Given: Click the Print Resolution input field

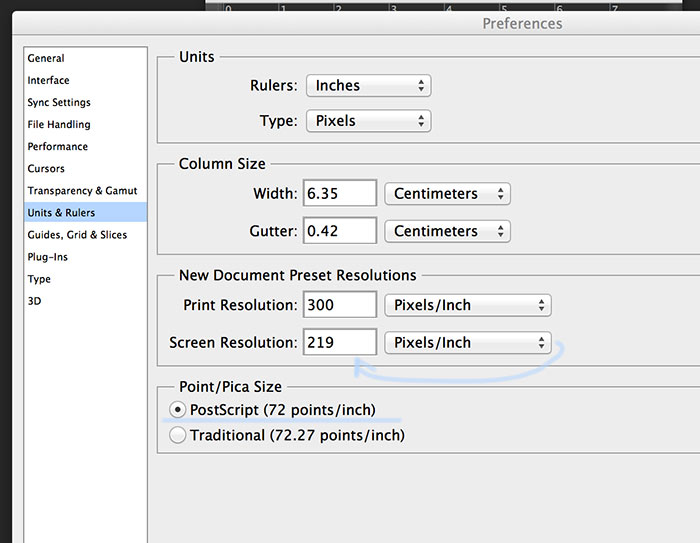Looking at the screenshot, I should [x=340, y=305].
